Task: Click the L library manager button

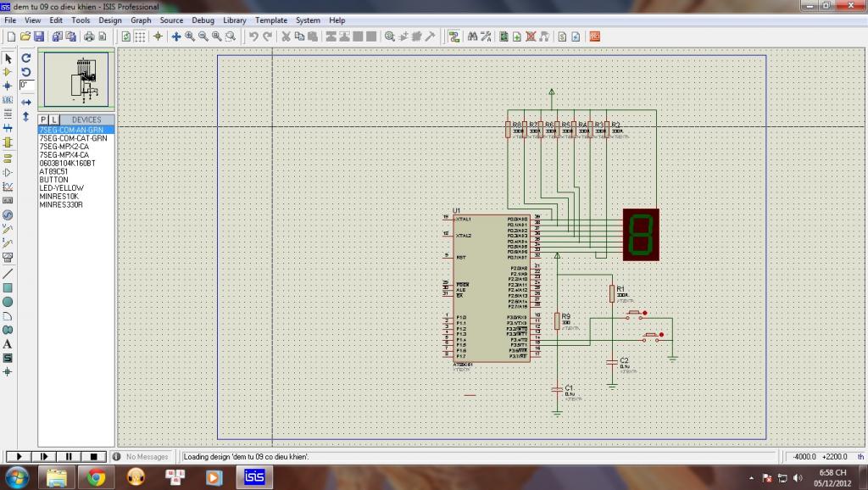Action: tap(53, 120)
